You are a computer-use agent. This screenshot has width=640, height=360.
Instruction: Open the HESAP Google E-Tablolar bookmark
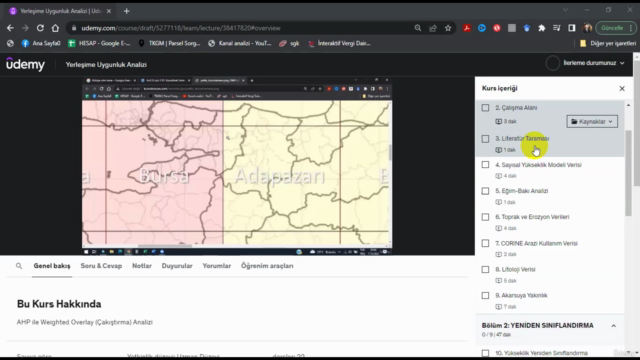point(99,43)
